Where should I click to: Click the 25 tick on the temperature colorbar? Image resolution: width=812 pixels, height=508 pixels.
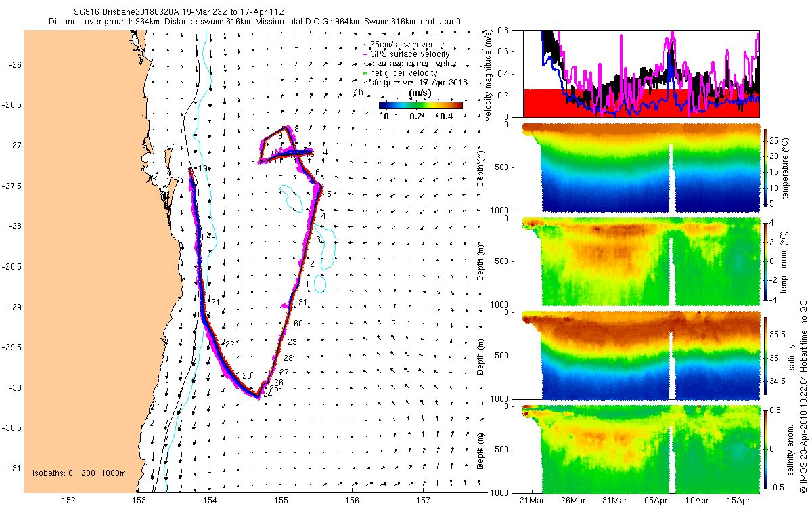point(775,141)
